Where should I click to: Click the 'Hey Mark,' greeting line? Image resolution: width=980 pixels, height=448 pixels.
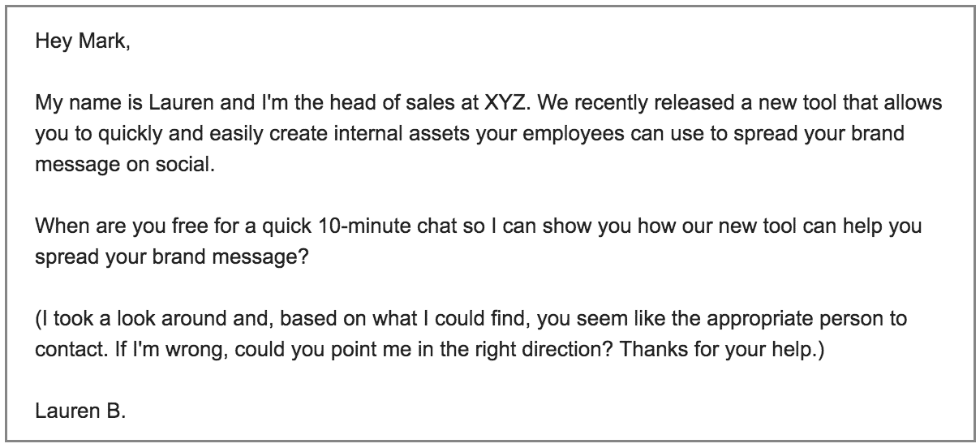pos(82,41)
